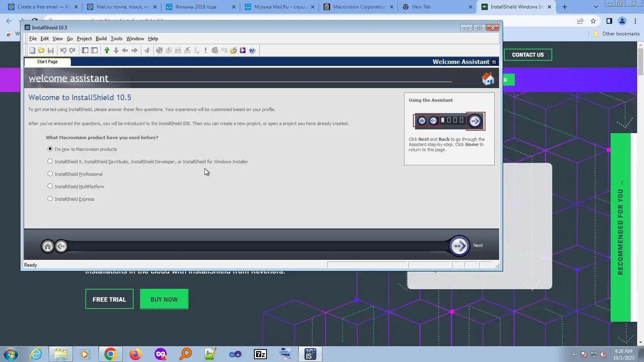This screenshot has width=644, height=362.
Task: Click the bookmark star icon in Chrome
Action: point(593,21)
